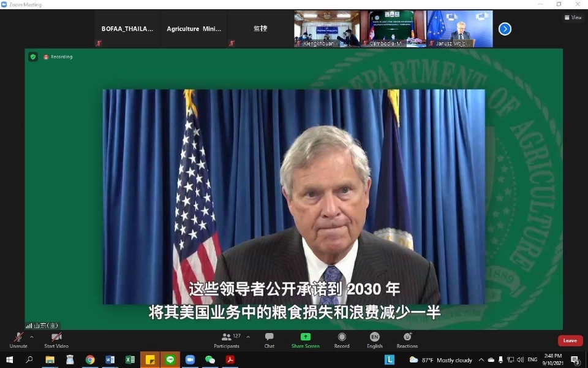This screenshot has width=588, height=368.
Task: Open the Participants panel
Action: tap(227, 337)
